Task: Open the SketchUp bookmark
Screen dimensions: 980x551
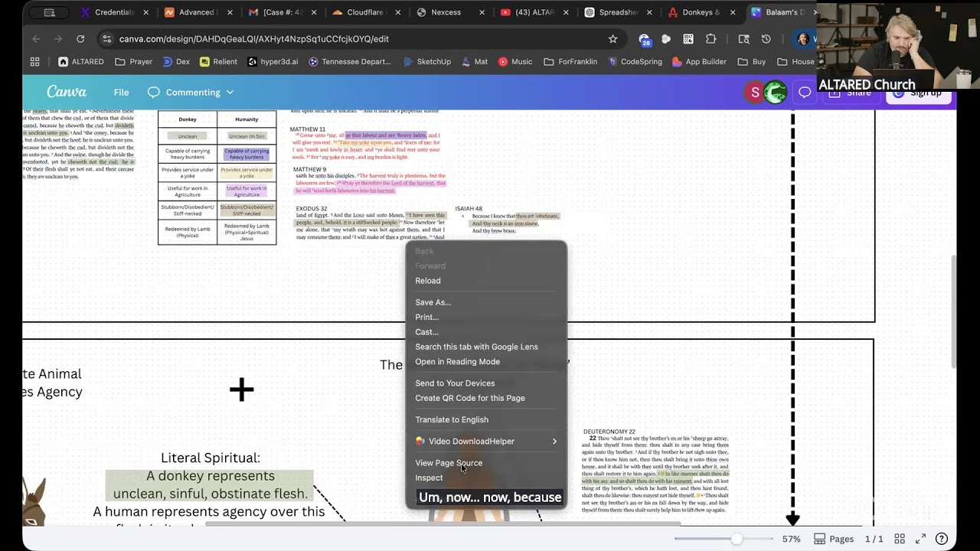Action: [x=426, y=62]
